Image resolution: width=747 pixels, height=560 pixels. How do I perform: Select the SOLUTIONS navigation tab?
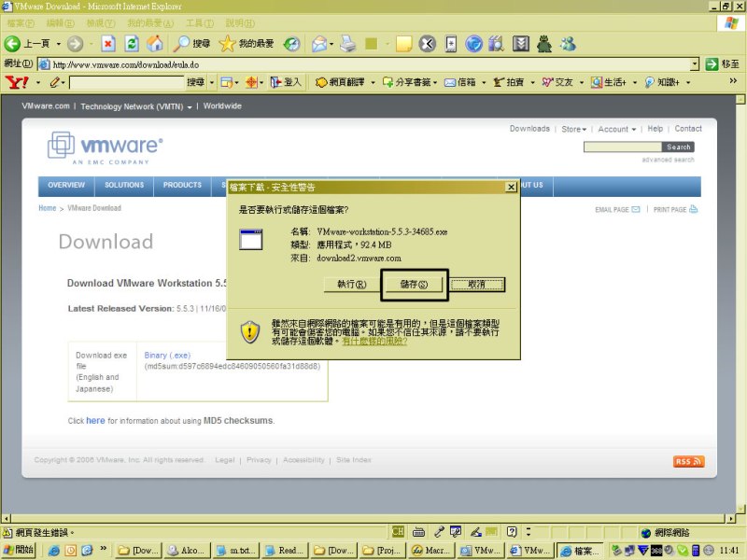(124, 185)
